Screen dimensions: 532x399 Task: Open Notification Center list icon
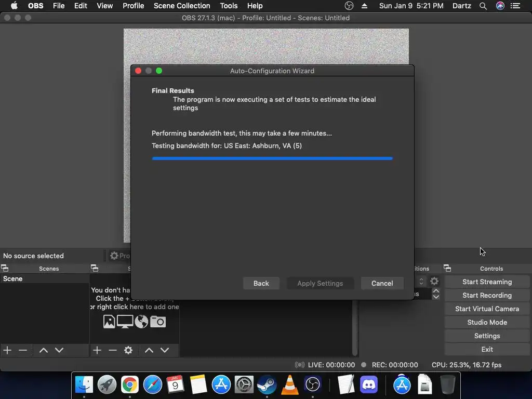[515, 6]
